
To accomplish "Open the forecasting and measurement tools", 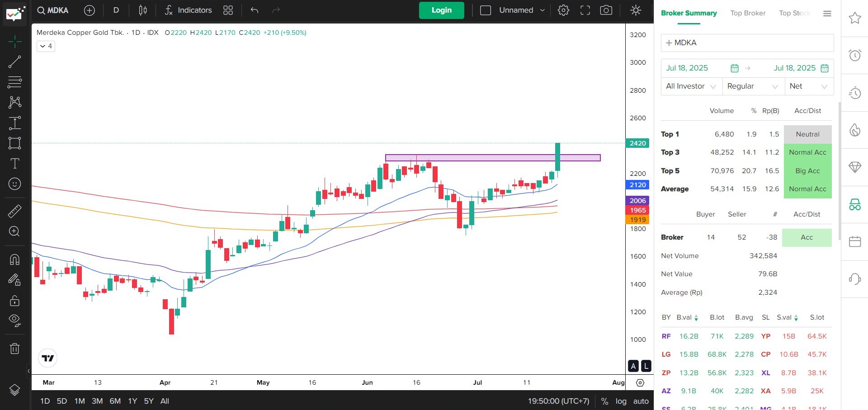I will (x=15, y=123).
